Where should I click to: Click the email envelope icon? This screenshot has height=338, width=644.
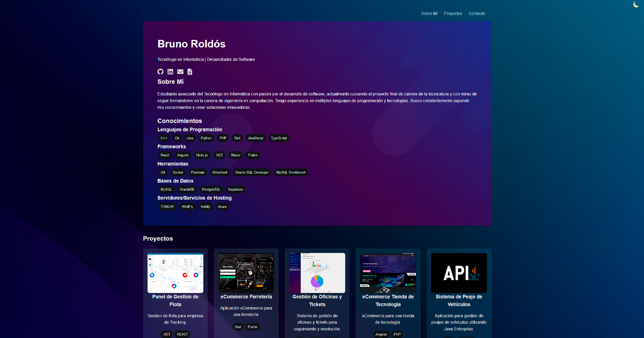tap(180, 71)
